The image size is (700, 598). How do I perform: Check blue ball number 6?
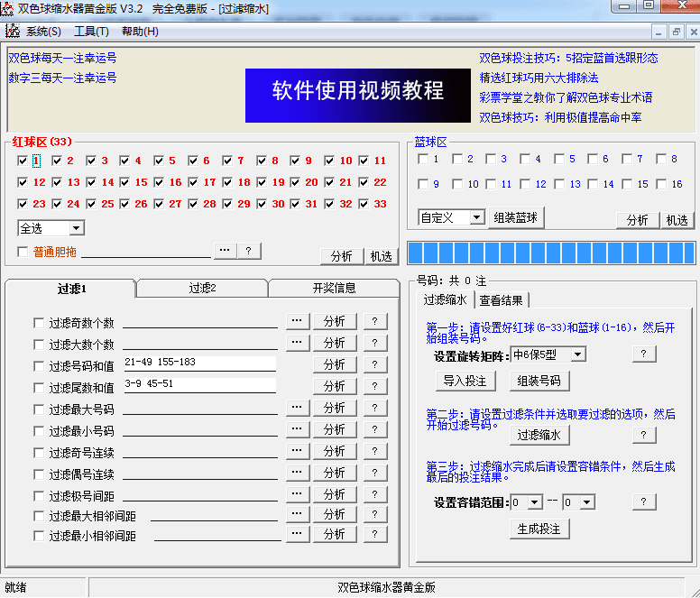tap(593, 159)
